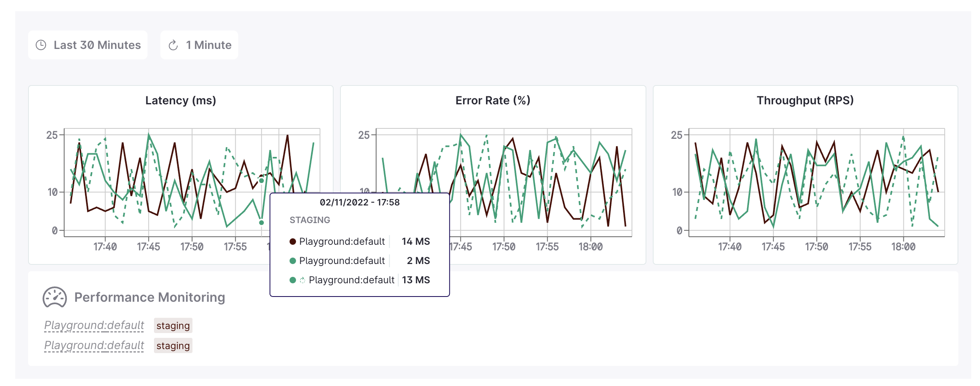This screenshot has width=980, height=386.
Task: Click the 25 y-axis label on Latency chart
Action: click(52, 135)
